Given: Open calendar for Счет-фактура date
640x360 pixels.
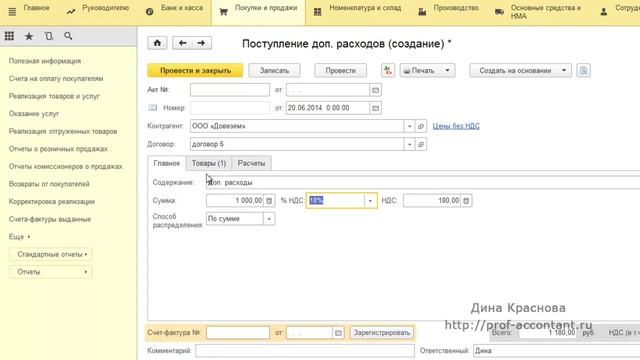Looking at the screenshot, I should pos(338,333).
